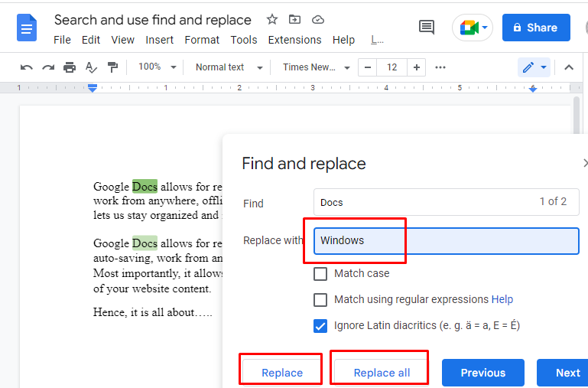Viewport: 588px width, 388px height.
Task: Increase the font size with plus
Action: click(416, 67)
